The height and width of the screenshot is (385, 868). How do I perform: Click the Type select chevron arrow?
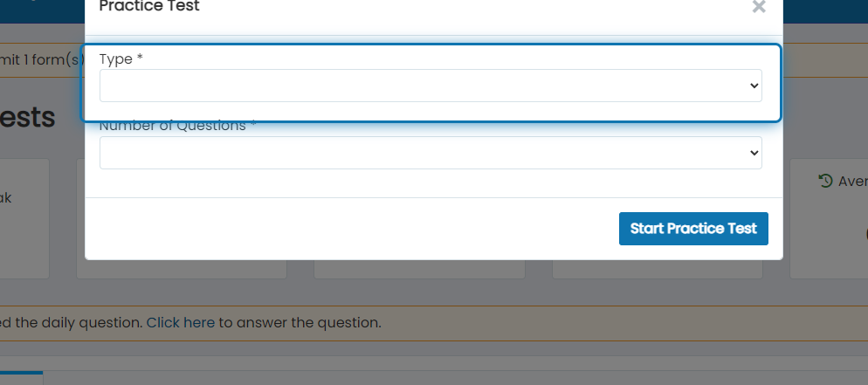[x=754, y=86]
